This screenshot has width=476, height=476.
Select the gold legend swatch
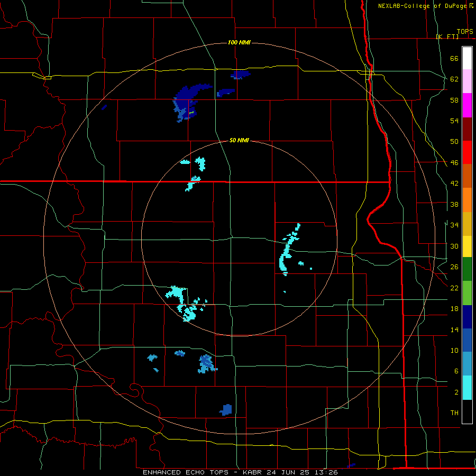click(467, 224)
